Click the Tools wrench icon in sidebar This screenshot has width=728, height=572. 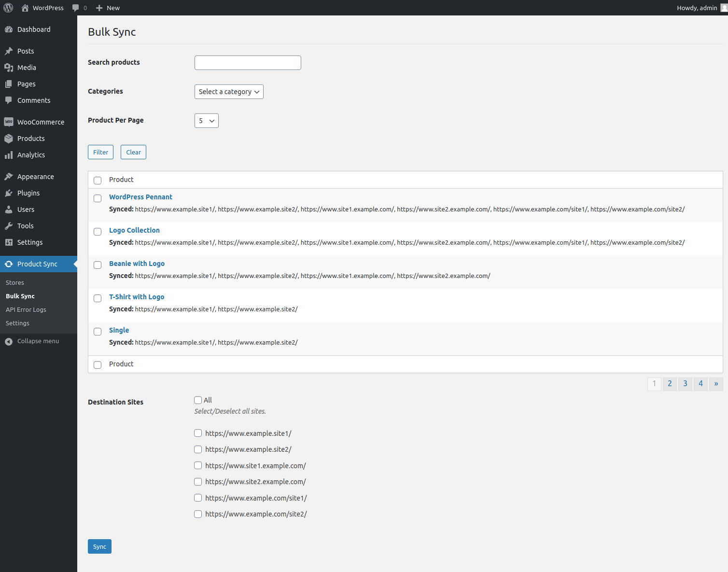(x=9, y=226)
